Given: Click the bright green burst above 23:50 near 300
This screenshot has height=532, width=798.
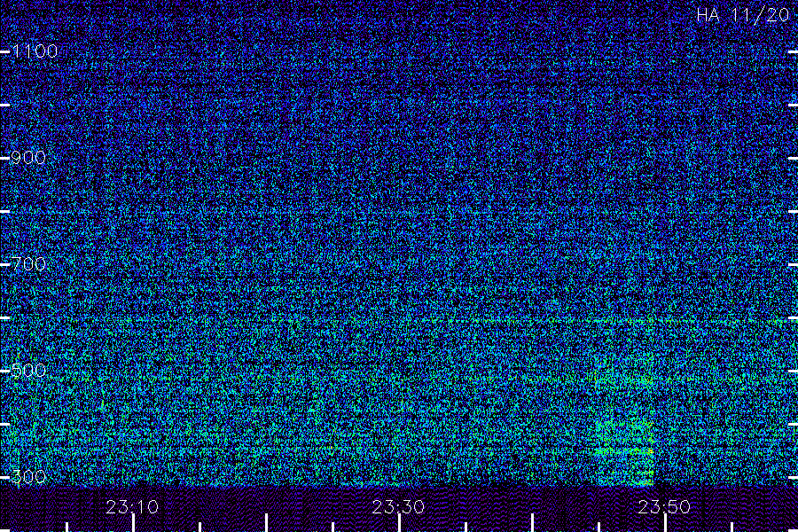Looking at the screenshot, I should (x=625, y=452).
